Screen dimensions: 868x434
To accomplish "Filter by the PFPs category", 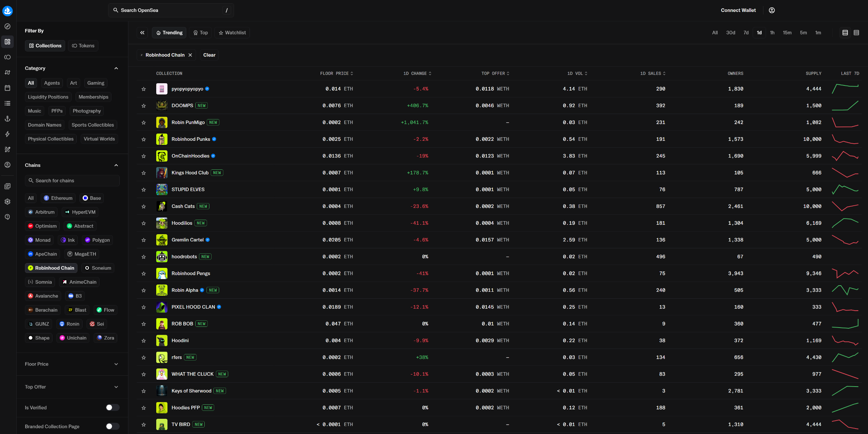I will [x=57, y=111].
